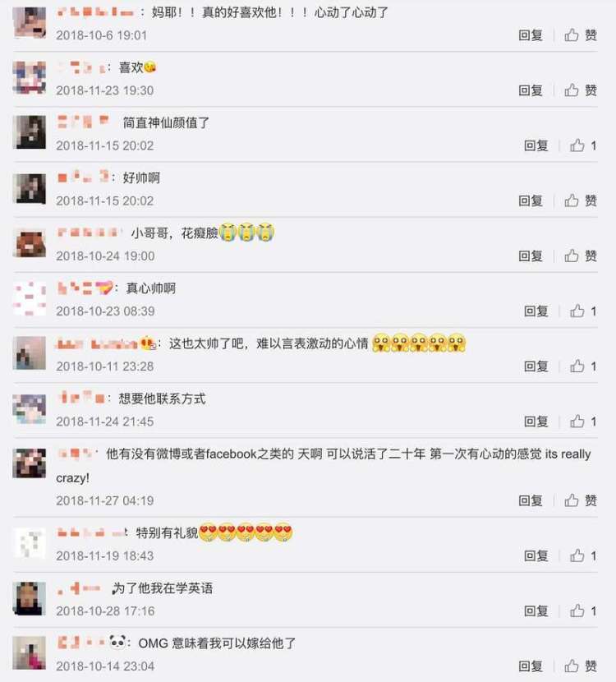
Task: Like the 特别有礼貌 comment
Action: pyautogui.click(x=583, y=555)
